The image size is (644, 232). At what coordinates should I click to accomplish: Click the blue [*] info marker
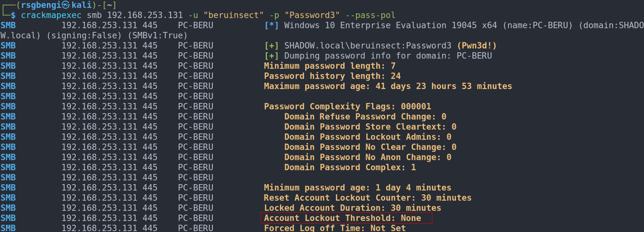[x=272, y=25]
